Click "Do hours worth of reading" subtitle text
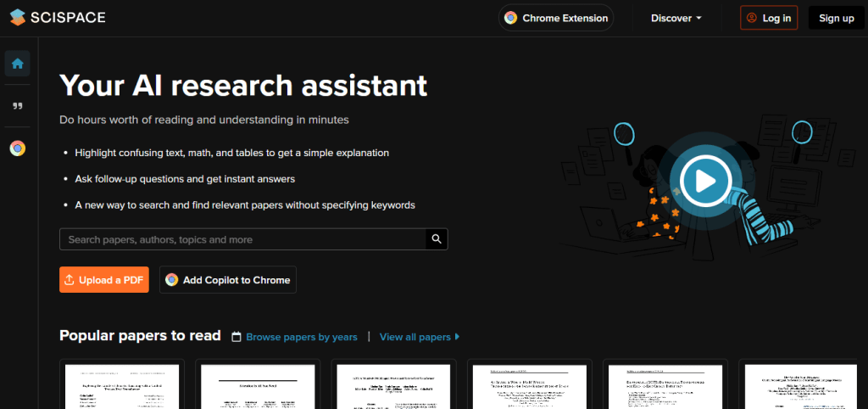This screenshot has height=409, width=868. pyautogui.click(x=204, y=120)
